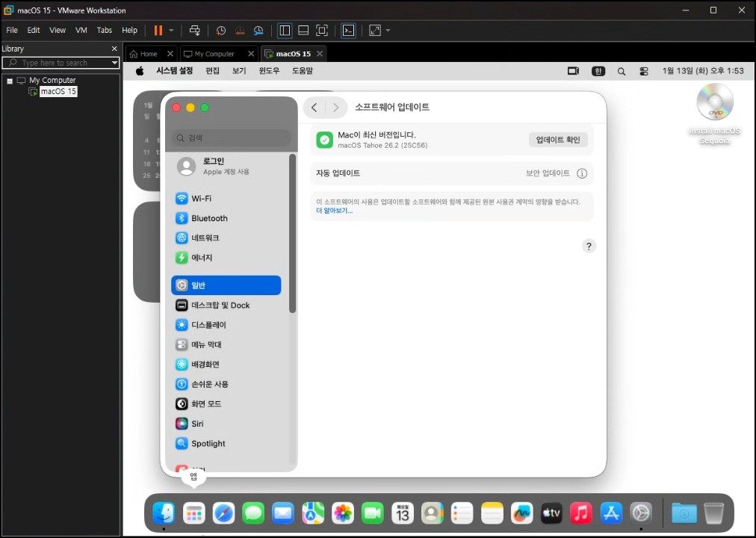This screenshot has height=538, width=756.
Task: Open 도움말 menu in macOS
Action: (303, 71)
